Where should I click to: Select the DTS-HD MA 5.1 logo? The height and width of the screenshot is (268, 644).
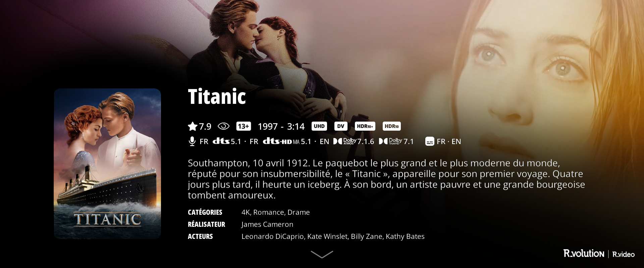pyautogui.click(x=287, y=141)
